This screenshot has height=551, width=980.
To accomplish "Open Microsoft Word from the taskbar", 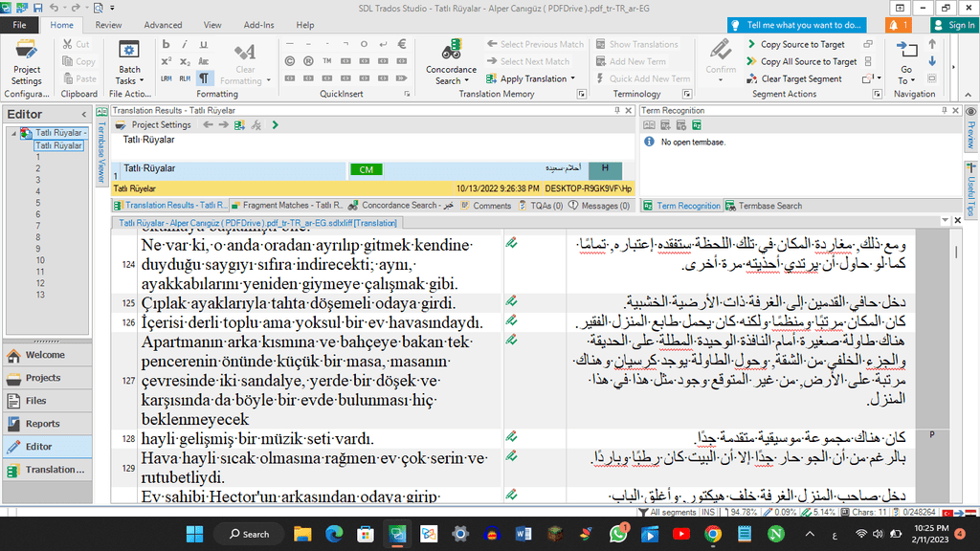I will click(523, 534).
